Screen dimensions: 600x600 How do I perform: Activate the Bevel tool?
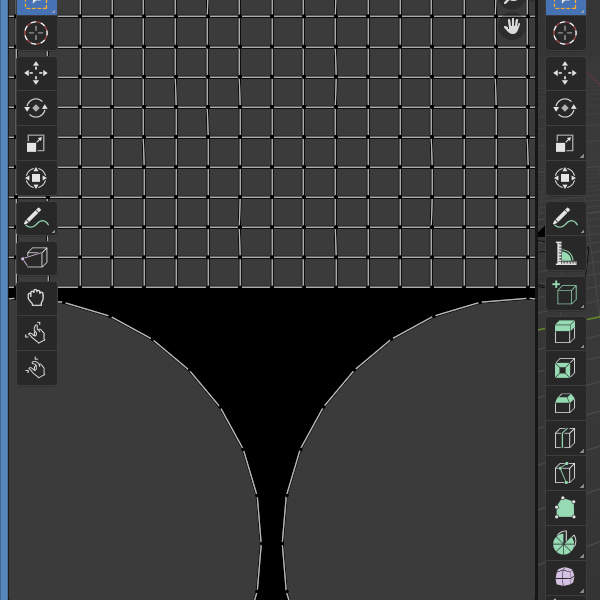point(565,404)
